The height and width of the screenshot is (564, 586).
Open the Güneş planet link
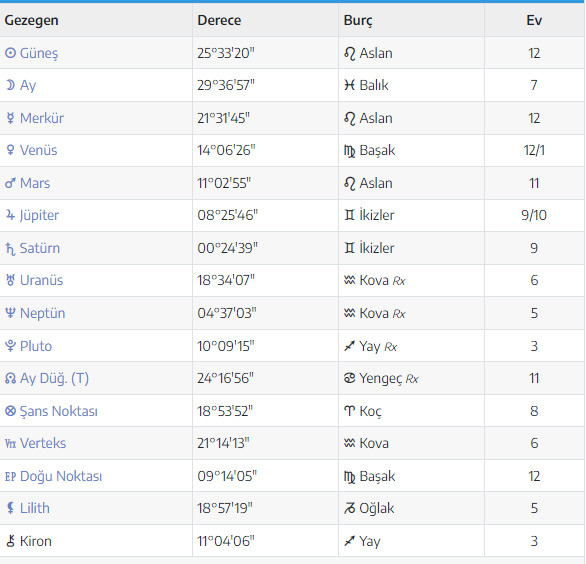click(39, 53)
